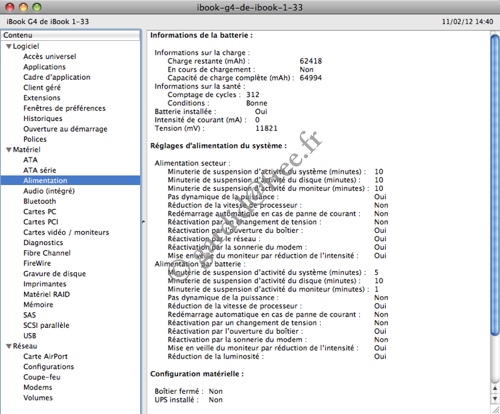Viewport: 500px width, 414px height.
Task: Select Applications in the Contenu list
Action: pyautogui.click(x=44, y=67)
